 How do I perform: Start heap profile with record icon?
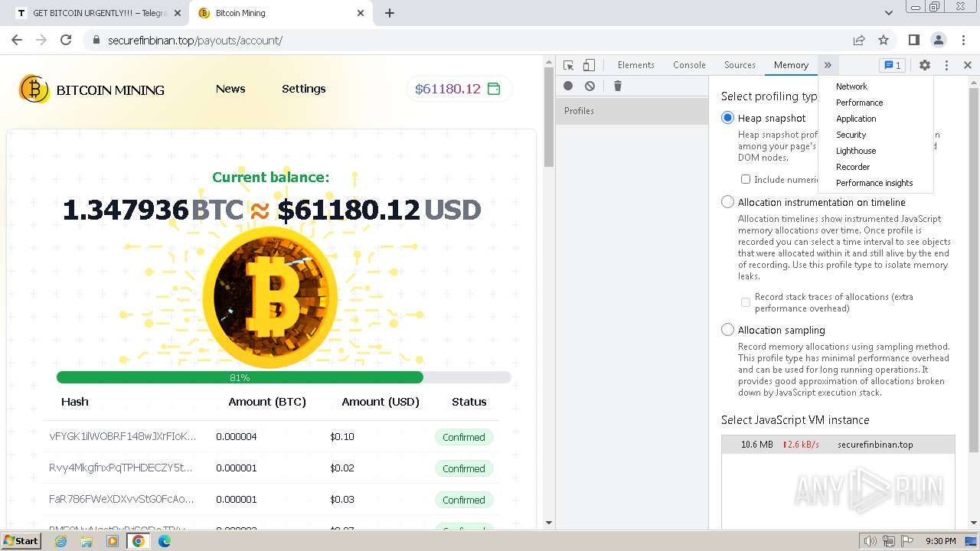pos(568,86)
